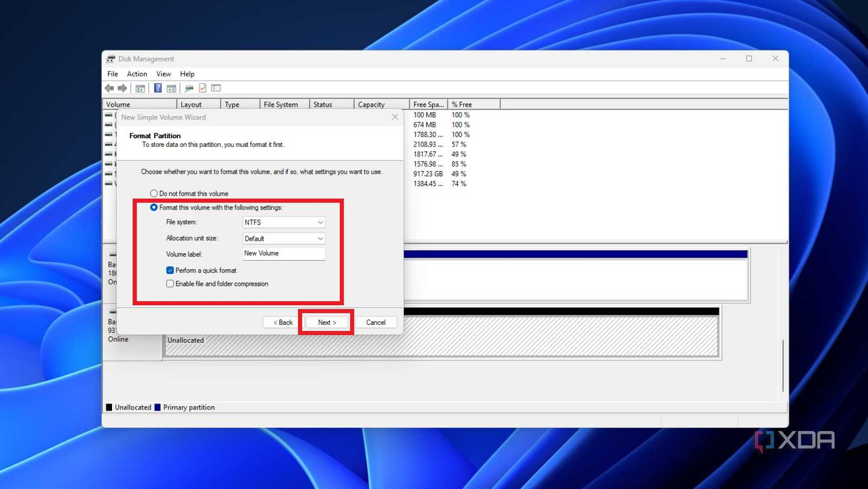The image size is (868, 489).
Task: Open the Allocation unit size dropdown
Action: coord(284,238)
